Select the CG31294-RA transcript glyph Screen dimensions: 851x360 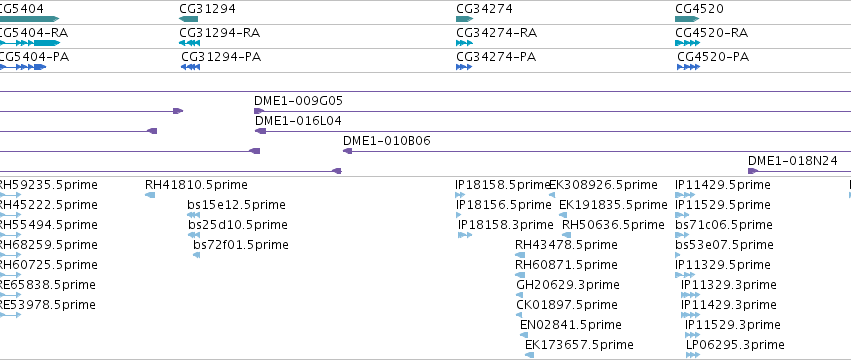[189, 43]
